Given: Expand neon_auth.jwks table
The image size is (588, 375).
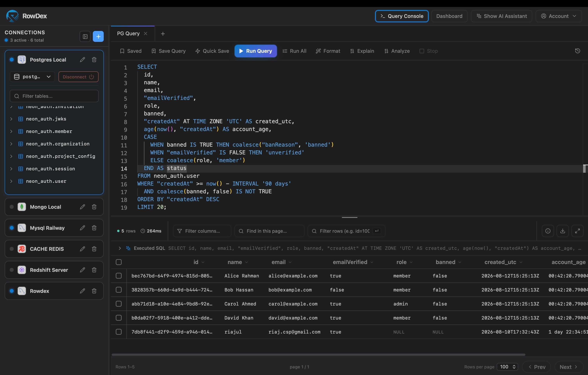Looking at the screenshot, I should pos(11,119).
